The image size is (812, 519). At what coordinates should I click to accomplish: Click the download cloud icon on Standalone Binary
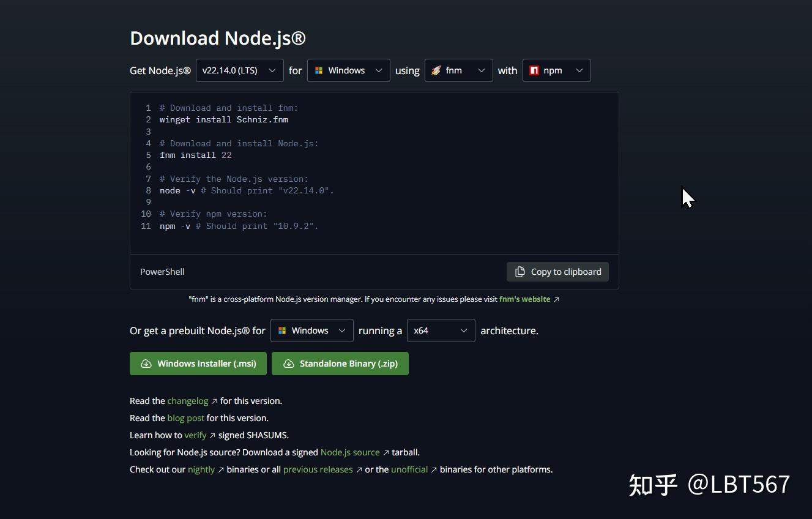point(288,364)
